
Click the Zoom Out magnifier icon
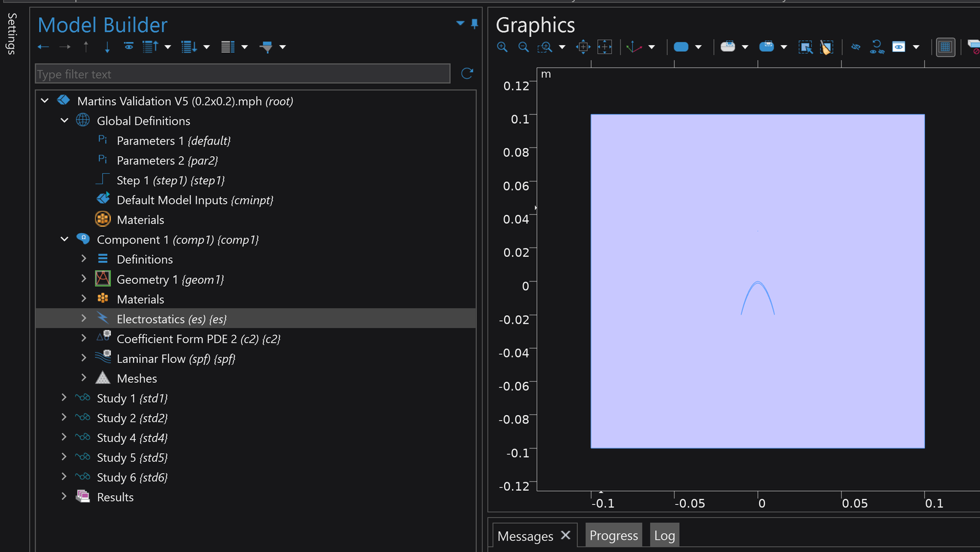click(523, 47)
